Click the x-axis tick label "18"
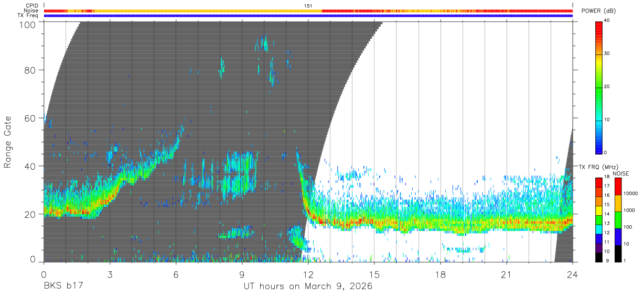The image size is (644, 297). pyautogui.click(x=440, y=274)
